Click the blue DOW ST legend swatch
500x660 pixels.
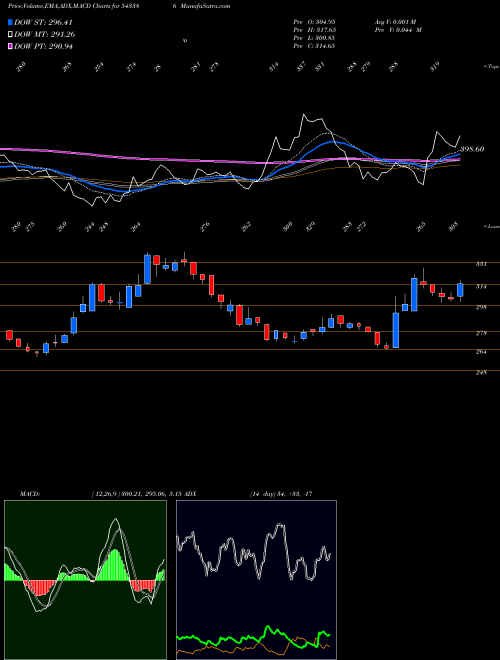pyautogui.click(x=10, y=22)
